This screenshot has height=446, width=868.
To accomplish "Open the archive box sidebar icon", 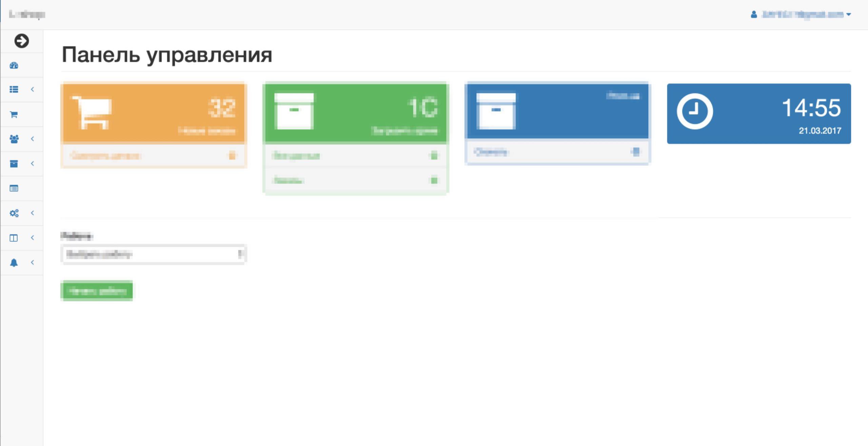I will tap(14, 164).
